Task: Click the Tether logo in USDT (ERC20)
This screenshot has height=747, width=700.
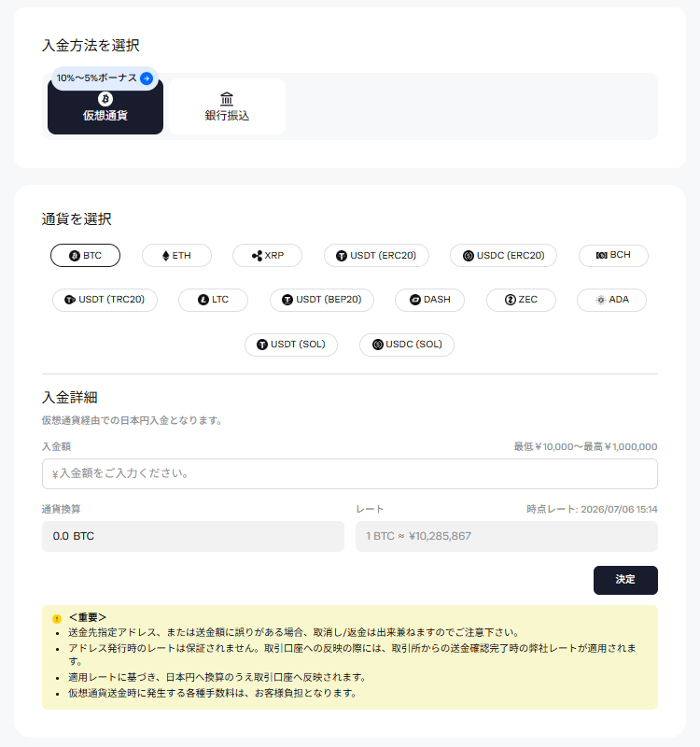Action: click(x=342, y=256)
